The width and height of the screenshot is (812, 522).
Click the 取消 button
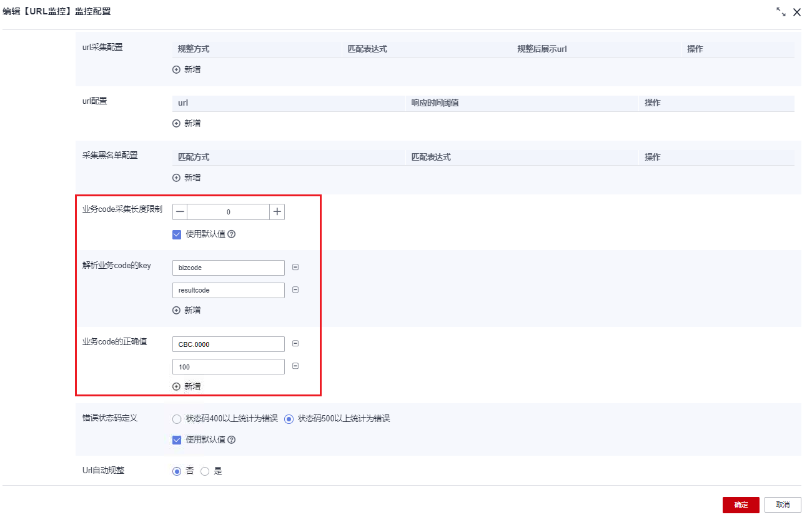point(783,505)
